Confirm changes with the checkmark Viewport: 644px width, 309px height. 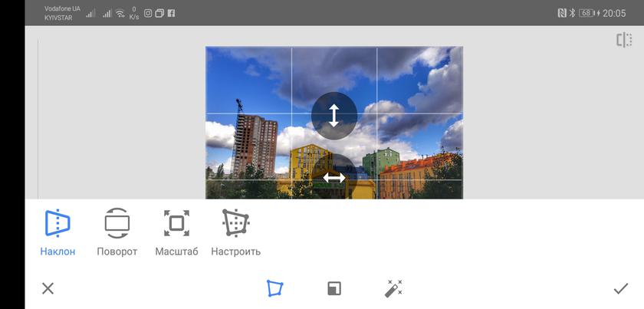(x=620, y=288)
